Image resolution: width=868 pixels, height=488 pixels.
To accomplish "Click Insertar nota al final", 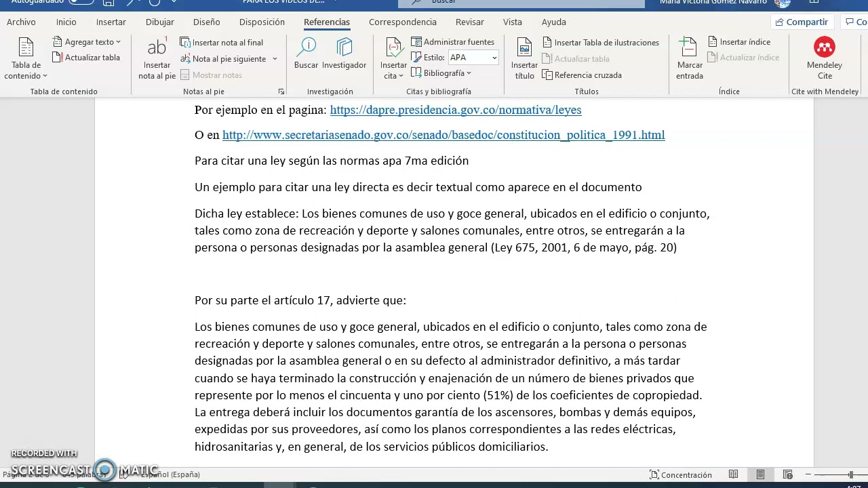I will coord(222,43).
